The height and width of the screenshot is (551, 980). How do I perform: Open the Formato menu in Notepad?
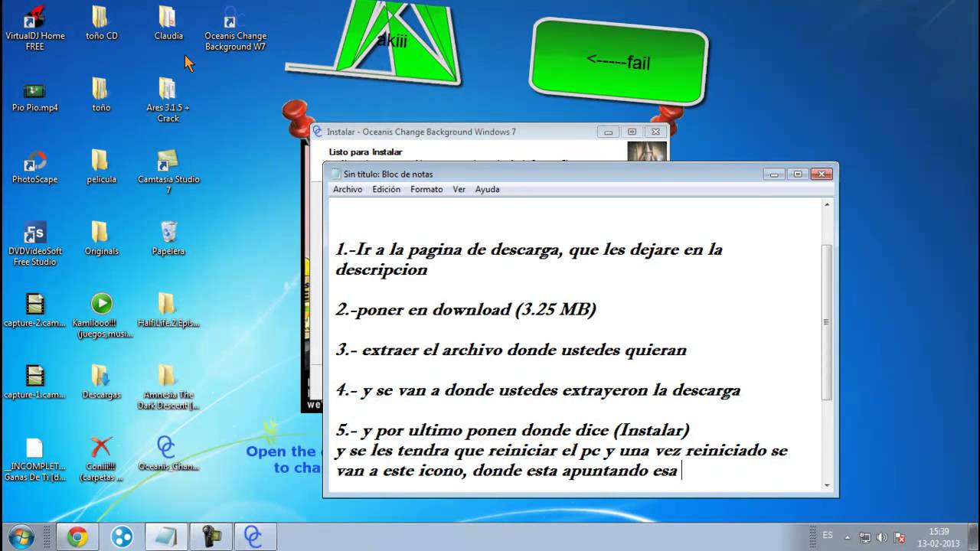pyautogui.click(x=426, y=189)
